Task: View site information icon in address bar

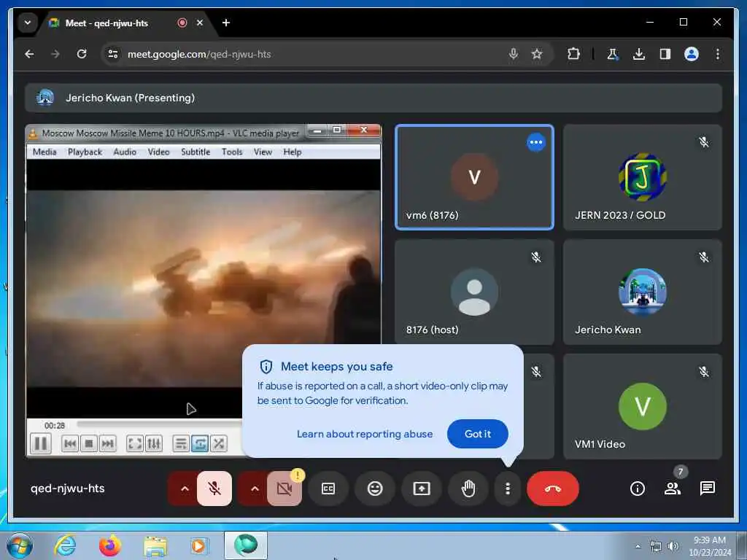Action: [113, 54]
